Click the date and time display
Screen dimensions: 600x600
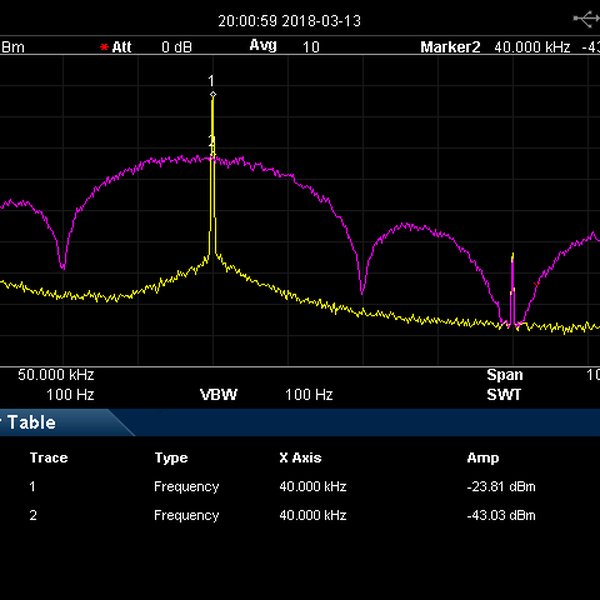tap(289, 20)
